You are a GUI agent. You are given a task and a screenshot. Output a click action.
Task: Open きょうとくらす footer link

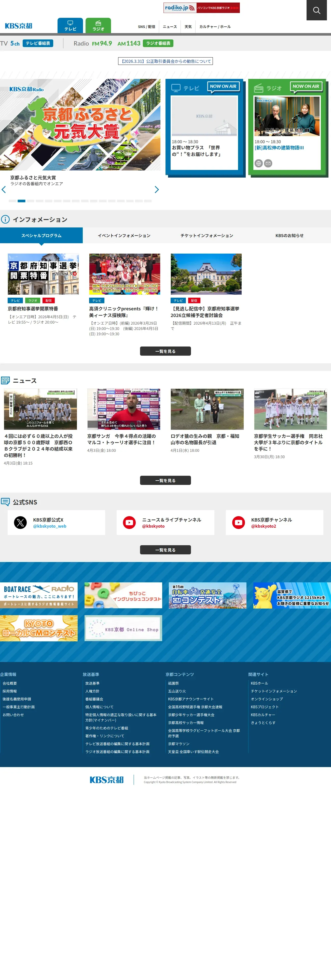pos(263,723)
